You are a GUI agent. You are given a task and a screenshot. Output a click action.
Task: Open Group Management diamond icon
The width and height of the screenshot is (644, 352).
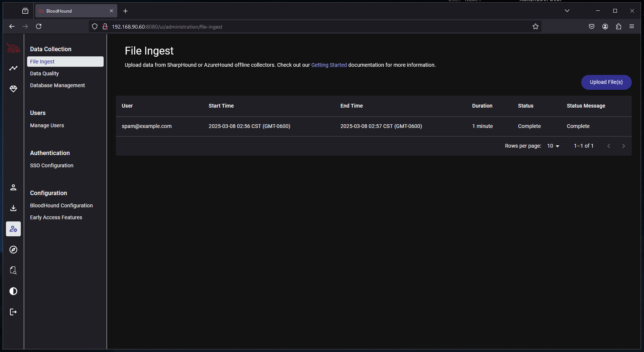(x=13, y=89)
